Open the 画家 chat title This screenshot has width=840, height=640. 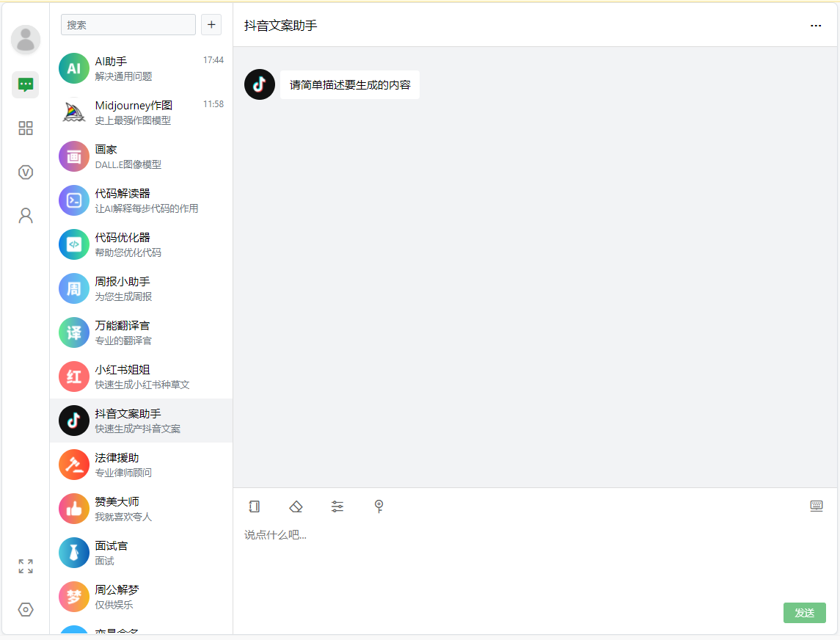coord(106,150)
